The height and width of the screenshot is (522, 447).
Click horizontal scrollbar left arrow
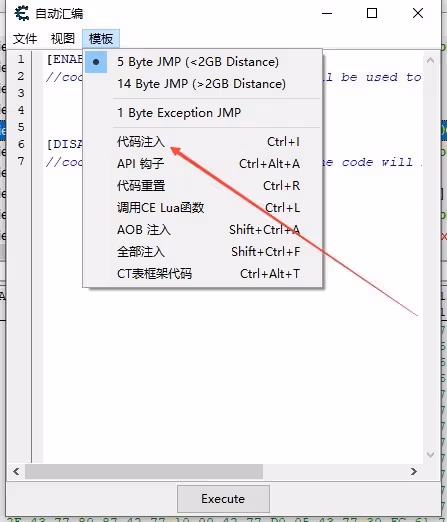tap(16, 471)
